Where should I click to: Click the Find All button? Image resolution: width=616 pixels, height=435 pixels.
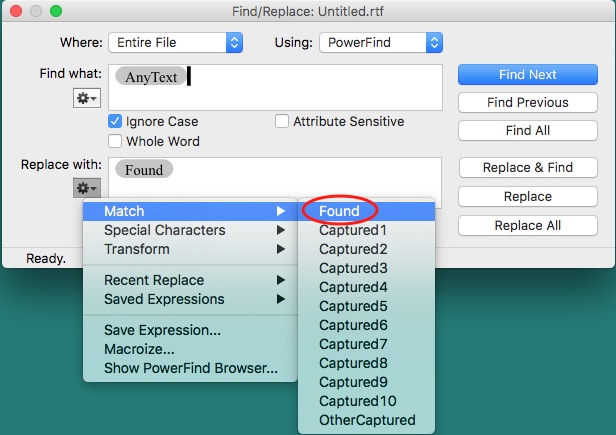coord(527,131)
